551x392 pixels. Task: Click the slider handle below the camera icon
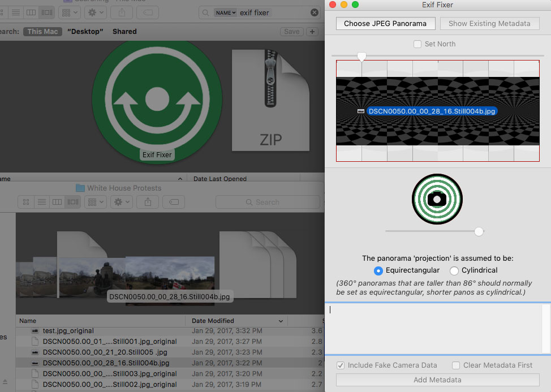(x=479, y=231)
